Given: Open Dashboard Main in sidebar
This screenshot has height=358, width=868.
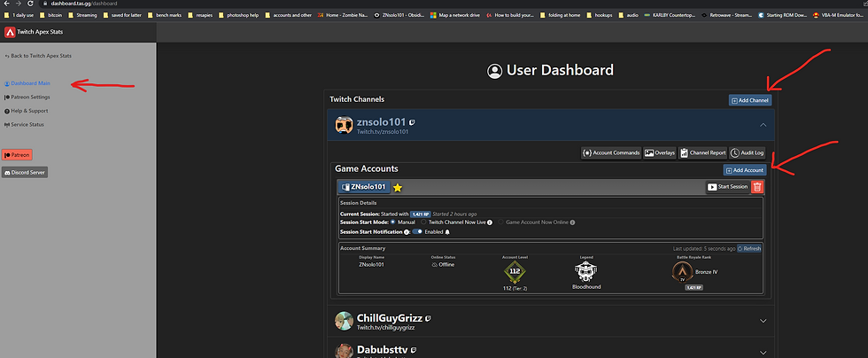Looking at the screenshot, I should pyautogui.click(x=27, y=83).
